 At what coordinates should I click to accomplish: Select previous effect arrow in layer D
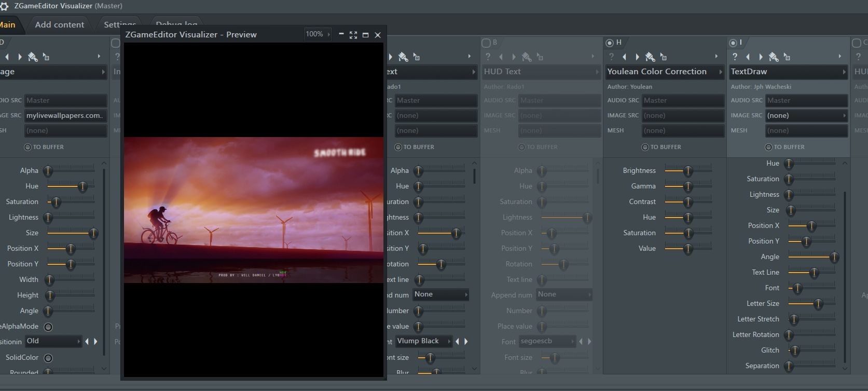[7, 57]
